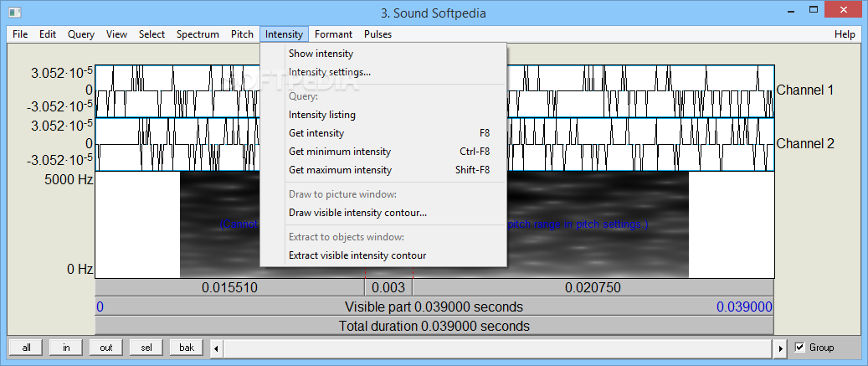Click the Channel 1 waveform
Screen dimensions: 868x366
tap(642, 90)
